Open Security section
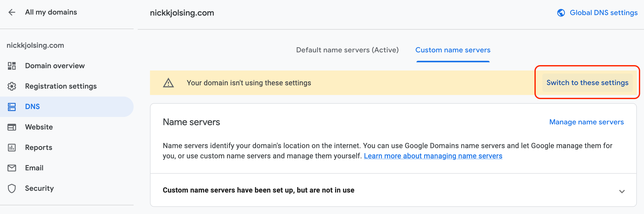Viewport: 644px width, 214px height. (x=39, y=188)
